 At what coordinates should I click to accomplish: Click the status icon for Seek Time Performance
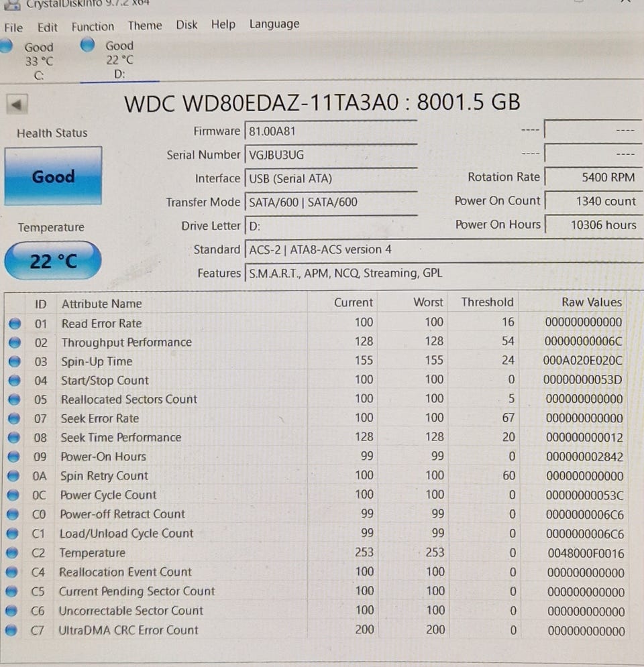point(13,437)
